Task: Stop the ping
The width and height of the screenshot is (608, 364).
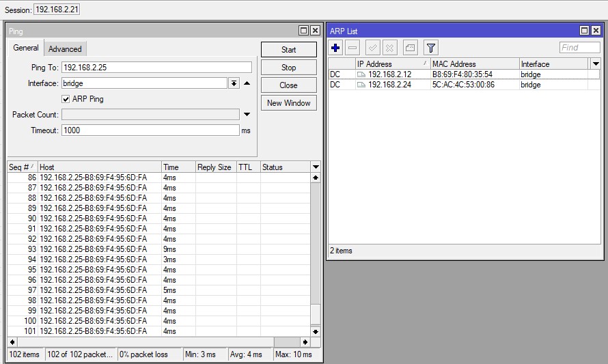Action: click(288, 68)
